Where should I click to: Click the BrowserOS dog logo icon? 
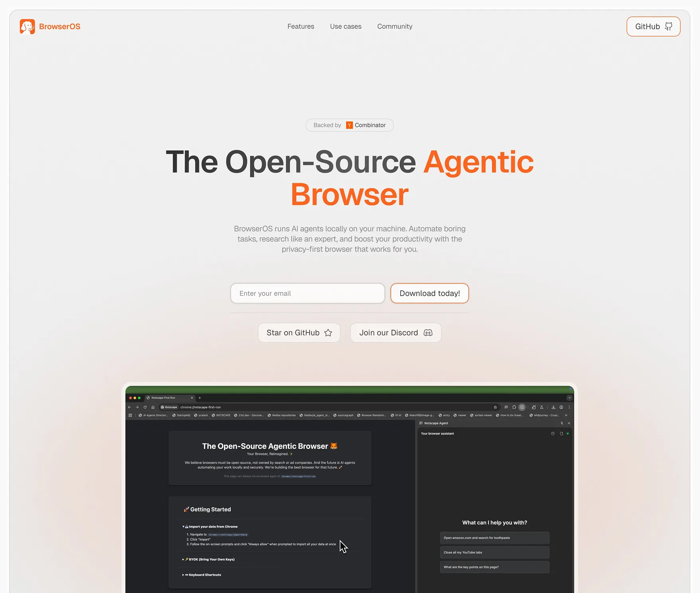coord(27,27)
